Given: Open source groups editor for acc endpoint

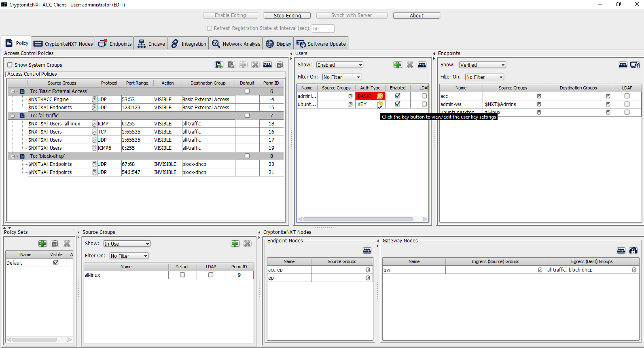Looking at the screenshot, I should [539, 96].
